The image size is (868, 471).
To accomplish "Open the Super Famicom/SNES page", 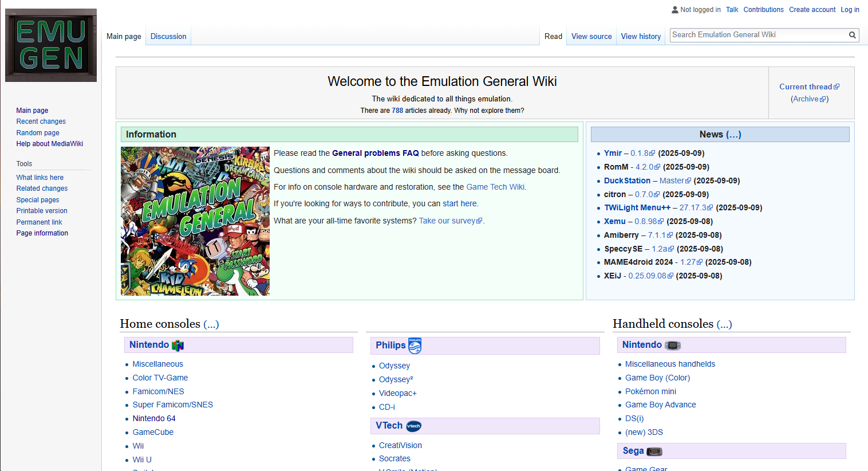I will click(x=172, y=405).
